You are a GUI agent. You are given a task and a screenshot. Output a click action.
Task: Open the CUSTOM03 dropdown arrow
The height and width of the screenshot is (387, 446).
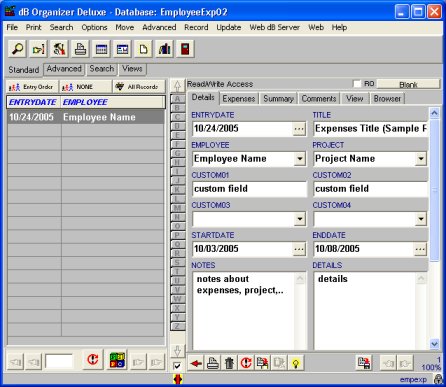coord(300,219)
